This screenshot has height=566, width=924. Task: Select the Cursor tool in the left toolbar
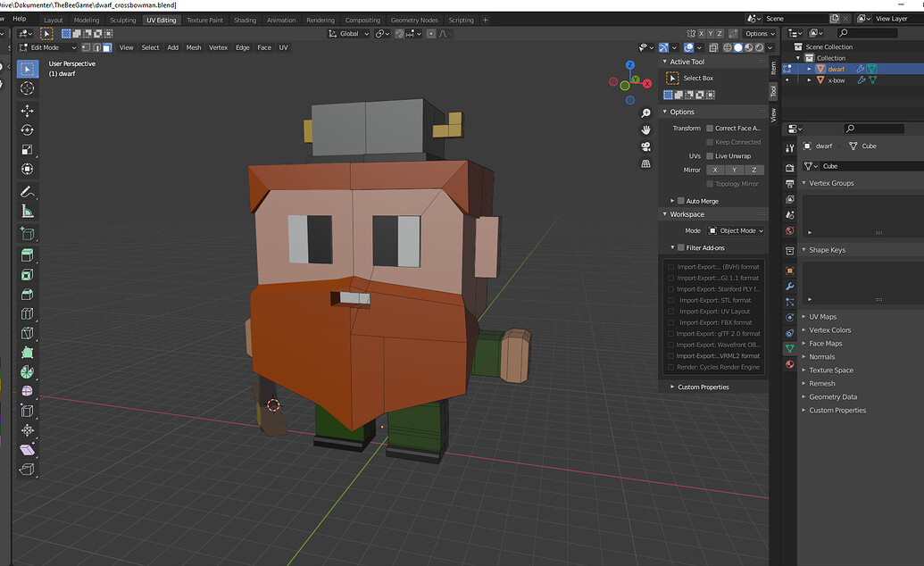(27, 88)
